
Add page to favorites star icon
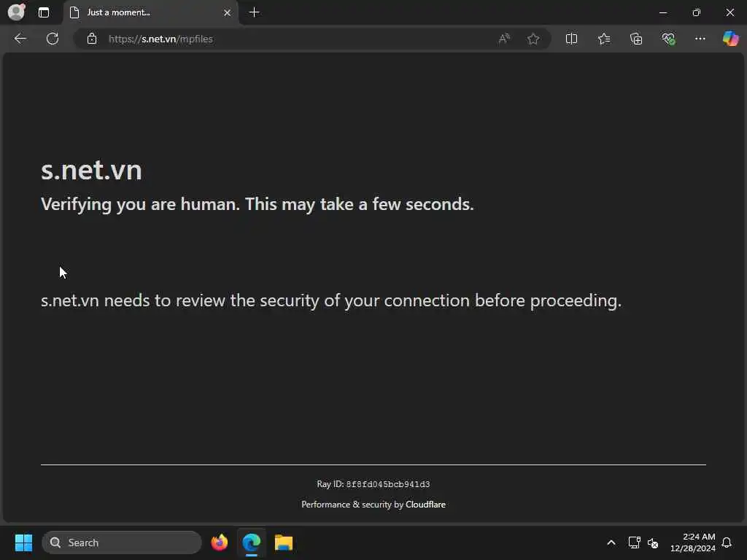point(533,39)
